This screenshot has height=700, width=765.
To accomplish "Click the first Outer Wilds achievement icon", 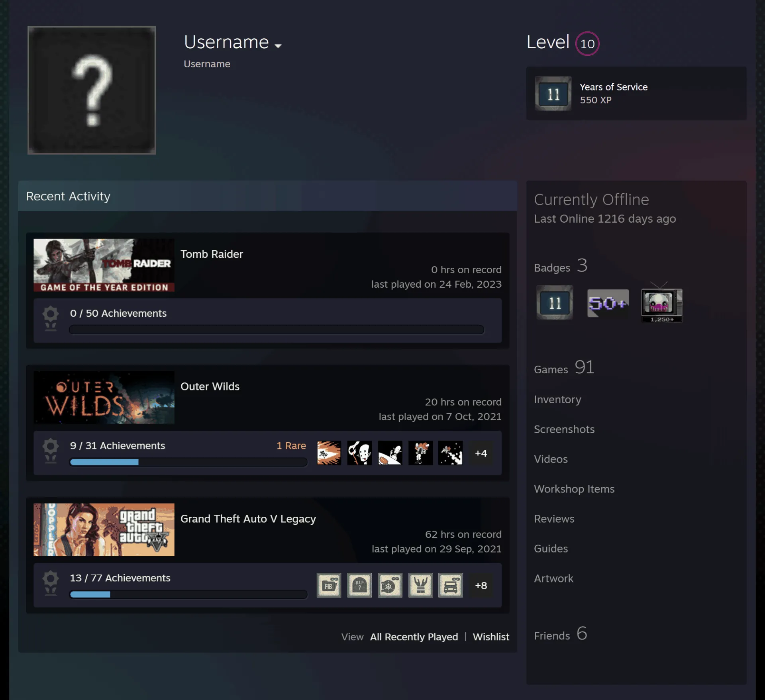I will (x=329, y=453).
